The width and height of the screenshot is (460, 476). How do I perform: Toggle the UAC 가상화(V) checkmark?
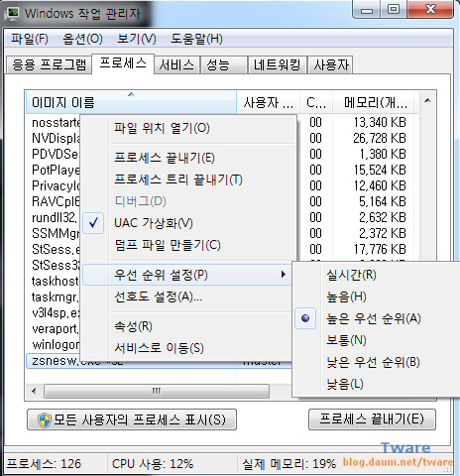click(93, 223)
